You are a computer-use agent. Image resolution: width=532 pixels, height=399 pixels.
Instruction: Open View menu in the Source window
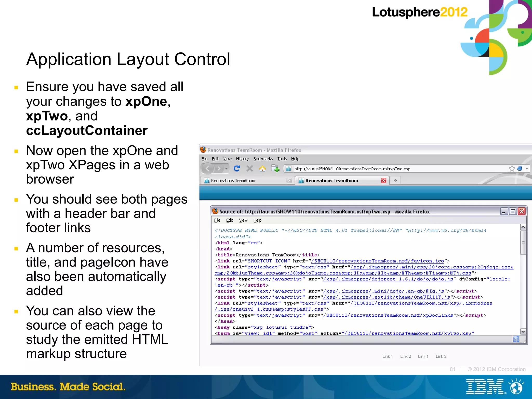coord(243,220)
